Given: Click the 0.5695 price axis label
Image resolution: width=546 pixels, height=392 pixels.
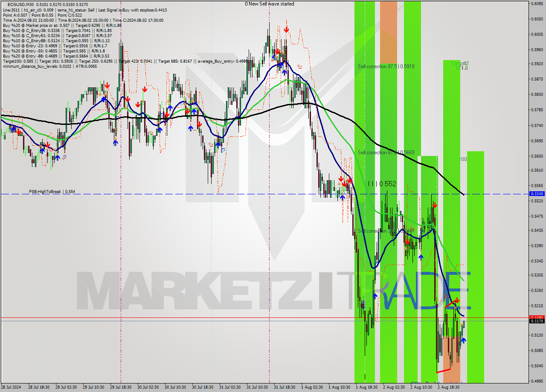Looking at the screenshot, I should (x=537, y=141).
